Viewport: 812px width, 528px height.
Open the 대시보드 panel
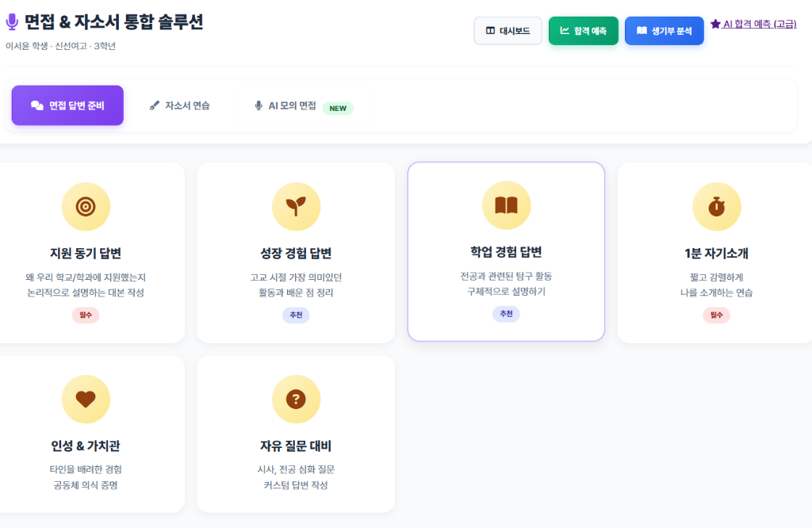[x=507, y=30]
